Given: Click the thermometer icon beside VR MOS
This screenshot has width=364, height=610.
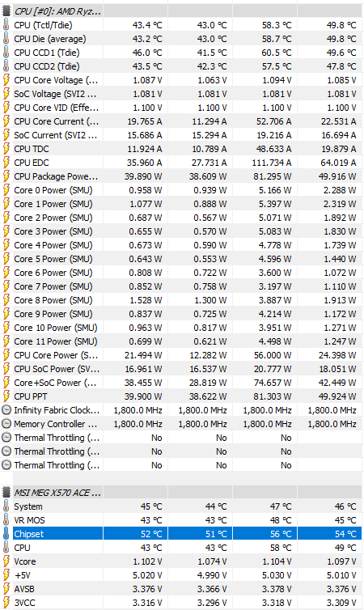Looking at the screenshot, I should [6, 520].
